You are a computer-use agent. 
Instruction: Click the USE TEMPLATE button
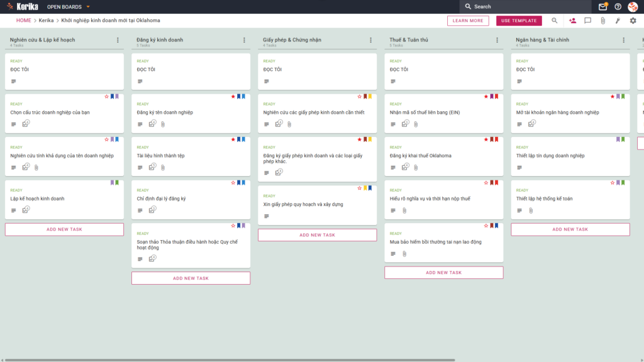519,21
